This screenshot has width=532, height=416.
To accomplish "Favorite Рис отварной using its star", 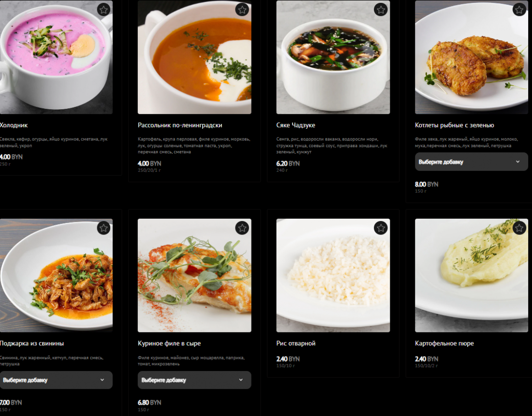I will (381, 228).
